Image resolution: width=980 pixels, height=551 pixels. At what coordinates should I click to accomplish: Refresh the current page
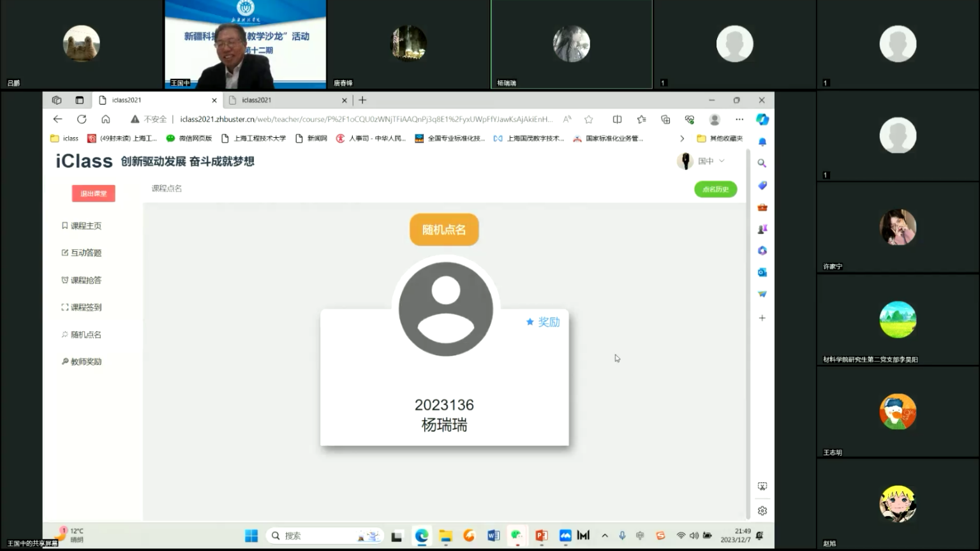coord(82,119)
